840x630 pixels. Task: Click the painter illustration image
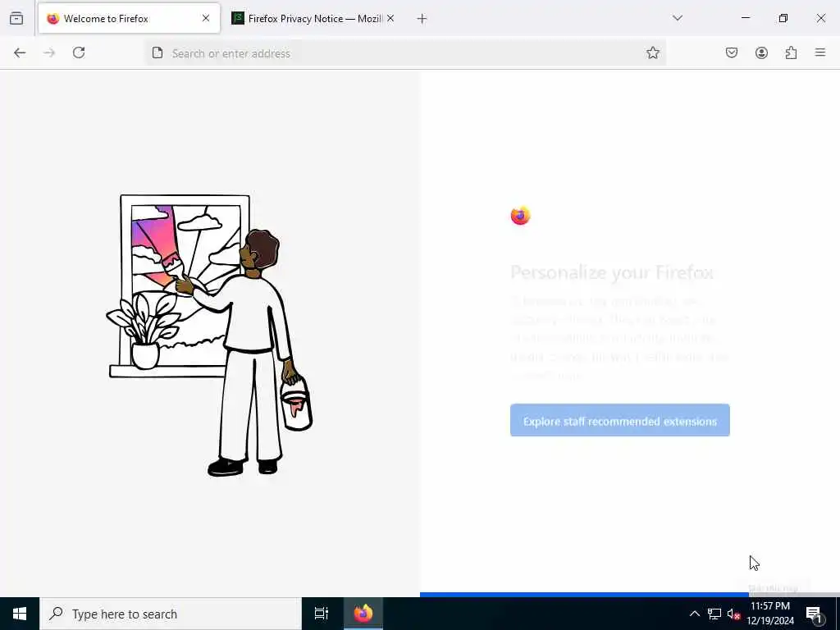[x=209, y=336]
